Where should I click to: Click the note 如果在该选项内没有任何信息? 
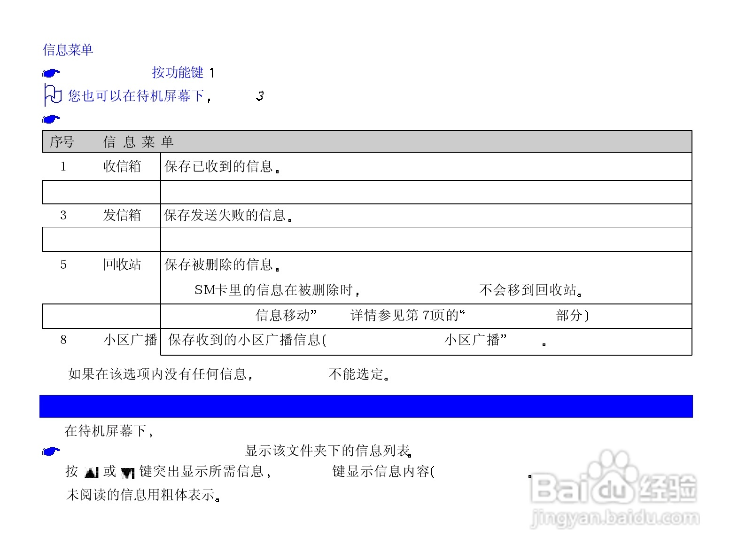161,374
